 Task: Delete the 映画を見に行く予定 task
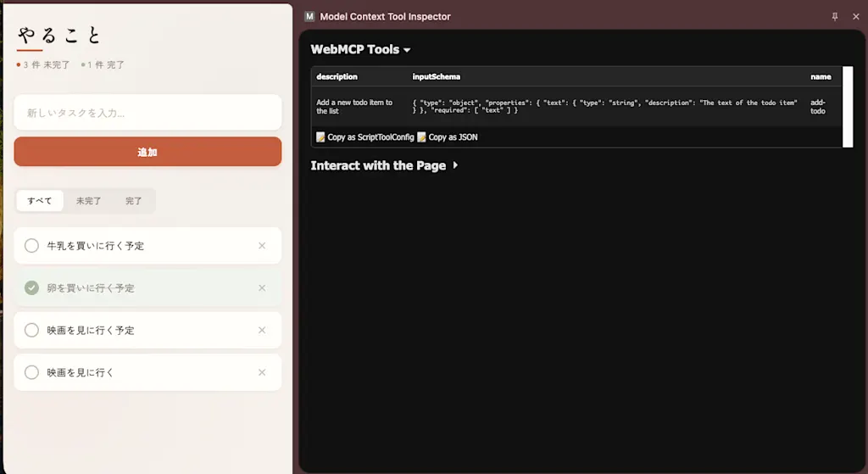(262, 330)
